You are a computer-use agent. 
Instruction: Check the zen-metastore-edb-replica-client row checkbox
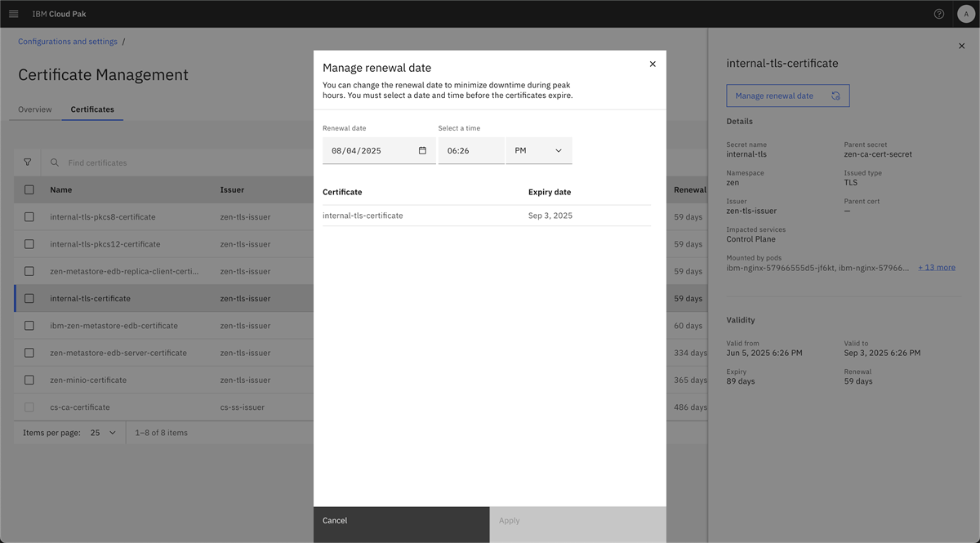[x=29, y=271]
